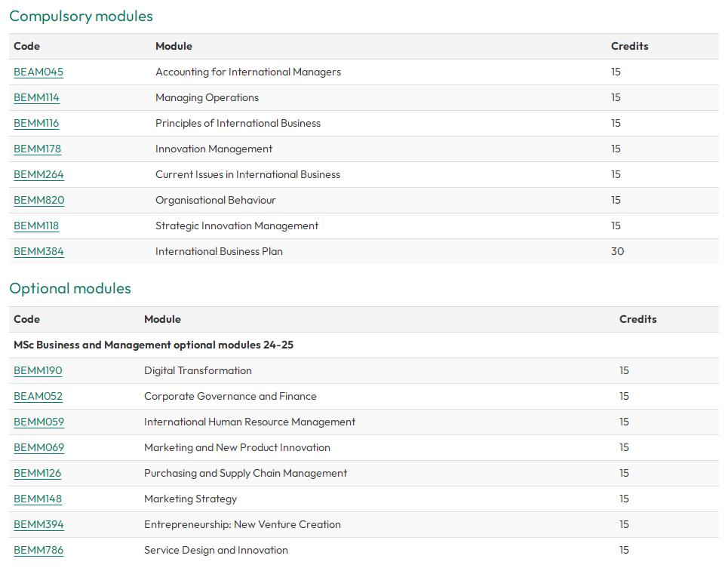Click 'Purchasing and Supply Chain Management'
728x574 pixels.
pyautogui.click(x=246, y=474)
